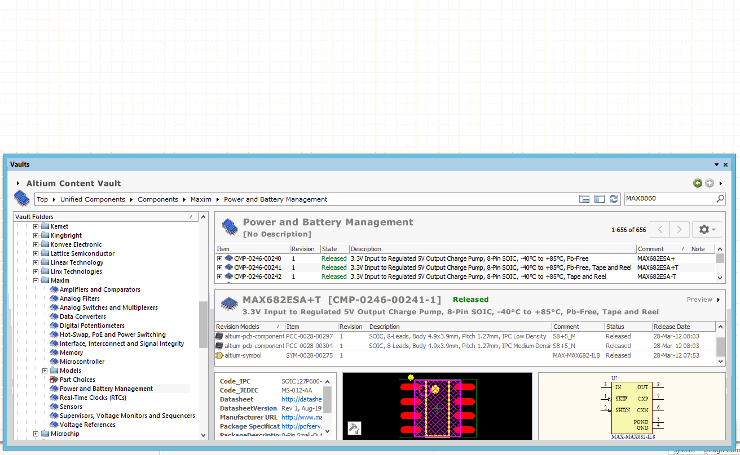
Task: Select Data Converters folder
Action: (x=83, y=316)
